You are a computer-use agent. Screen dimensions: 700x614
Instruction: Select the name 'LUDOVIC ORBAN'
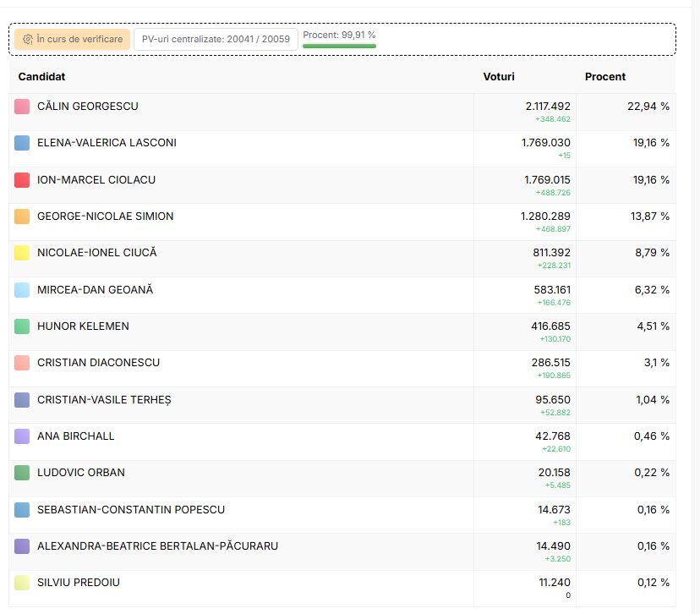tap(81, 472)
